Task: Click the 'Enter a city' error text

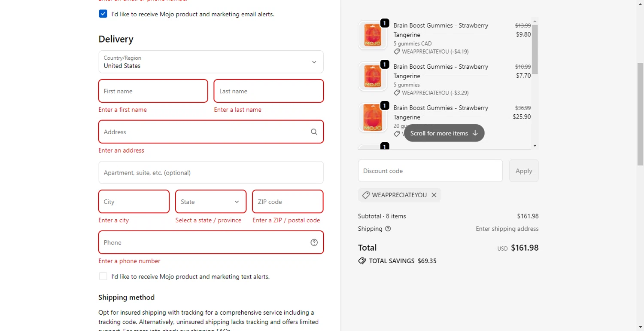Action: click(x=114, y=220)
